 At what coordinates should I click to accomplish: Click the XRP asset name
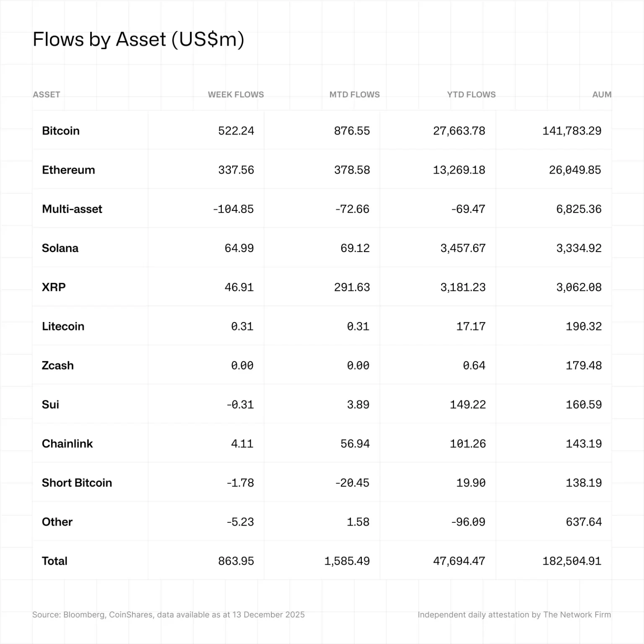54,287
